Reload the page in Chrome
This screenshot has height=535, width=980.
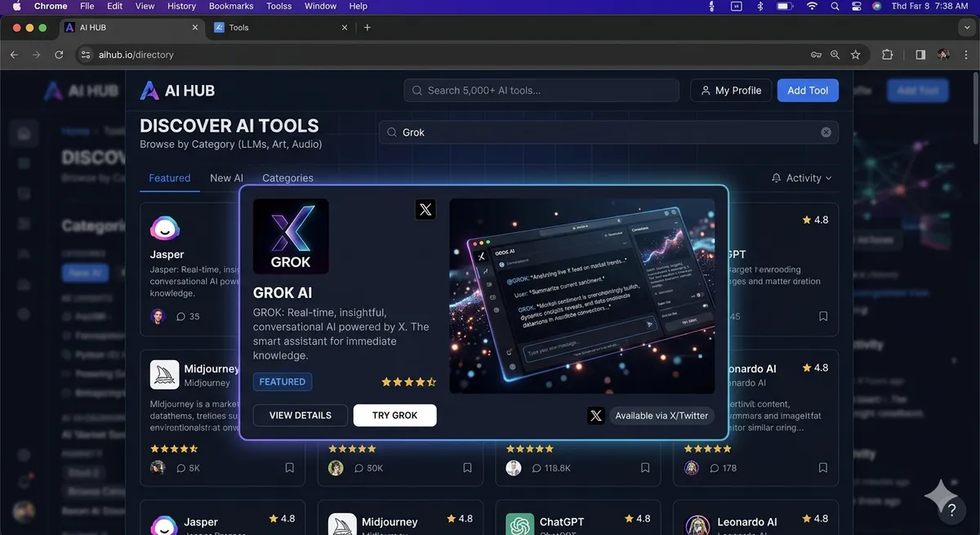point(59,55)
